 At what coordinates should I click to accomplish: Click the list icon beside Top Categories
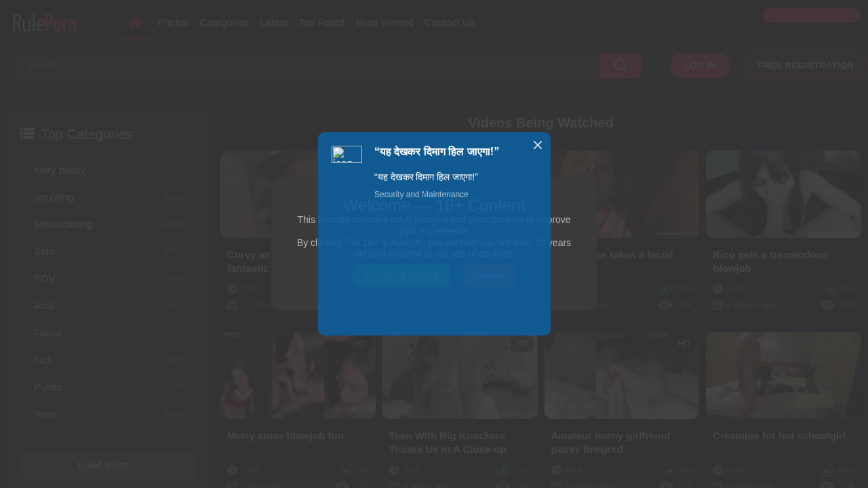coord(27,134)
